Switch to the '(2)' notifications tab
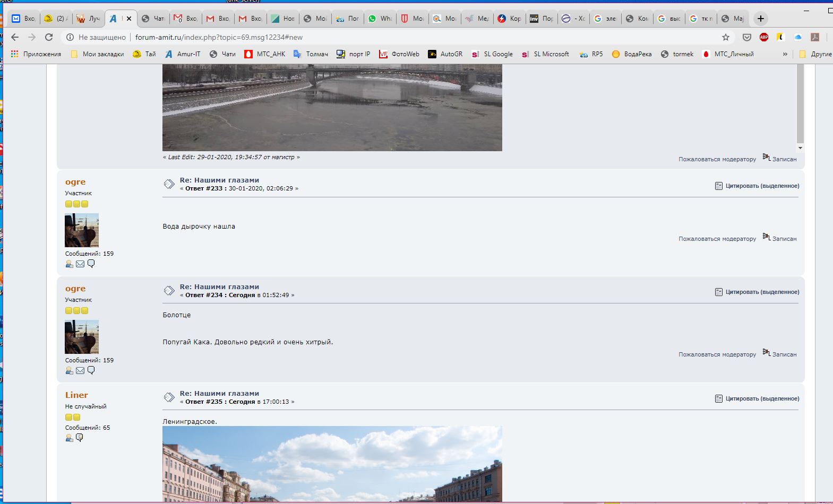833x504 pixels. click(55, 19)
